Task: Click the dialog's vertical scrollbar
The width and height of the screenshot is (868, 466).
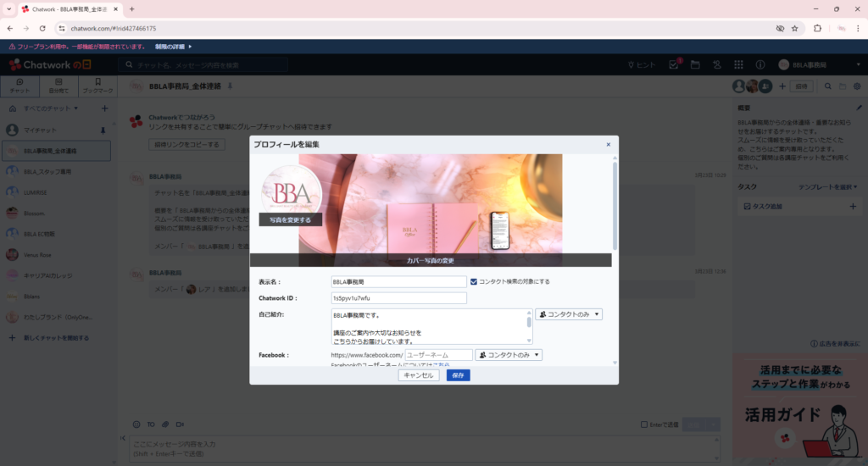Action: [615, 203]
